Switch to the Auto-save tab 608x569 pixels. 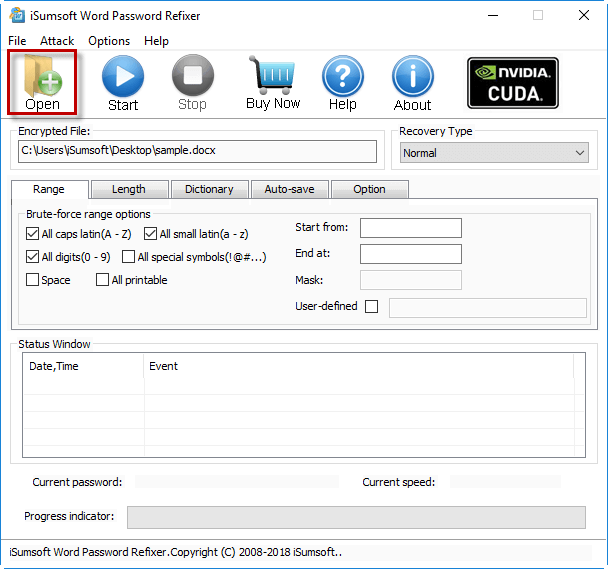click(x=290, y=189)
